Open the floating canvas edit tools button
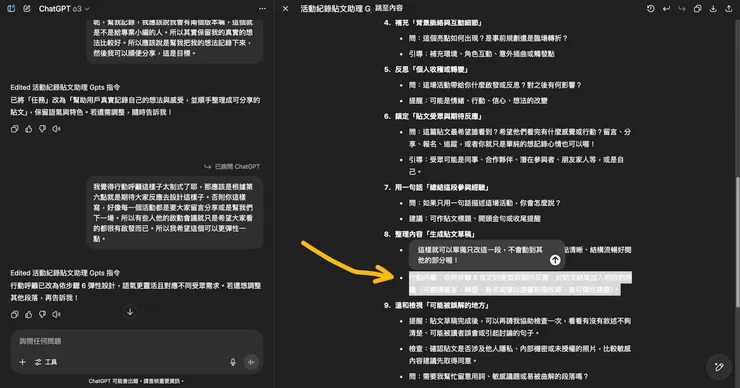 [719, 366]
